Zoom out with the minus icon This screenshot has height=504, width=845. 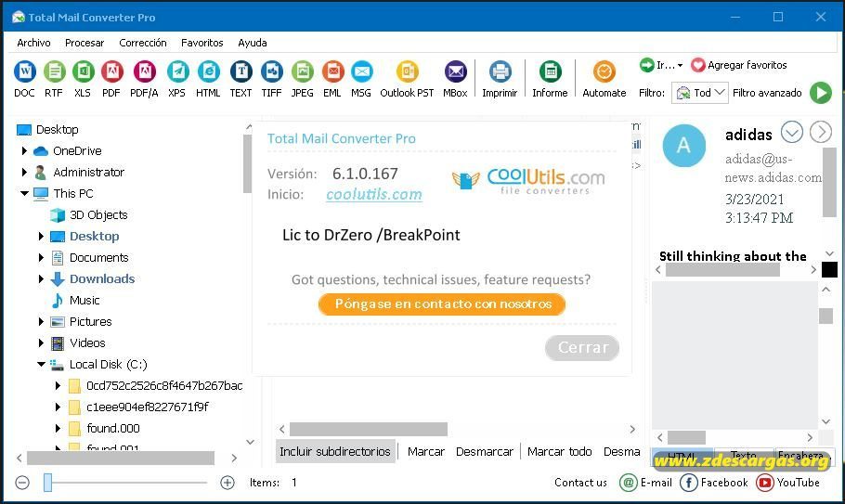(x=22, y=483)
